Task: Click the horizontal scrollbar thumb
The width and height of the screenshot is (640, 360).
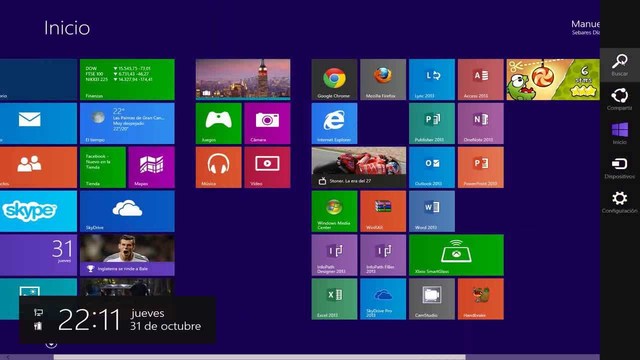Action: click(260, 357)
